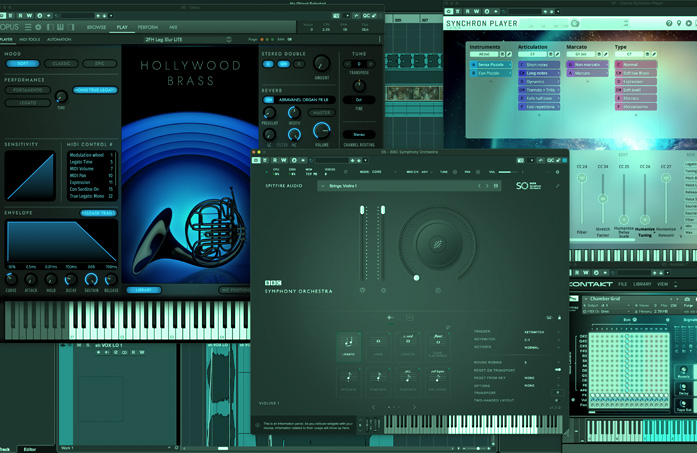Open the Trigger Keyswitch dropdown
The image size is (697, 453).
541,332
